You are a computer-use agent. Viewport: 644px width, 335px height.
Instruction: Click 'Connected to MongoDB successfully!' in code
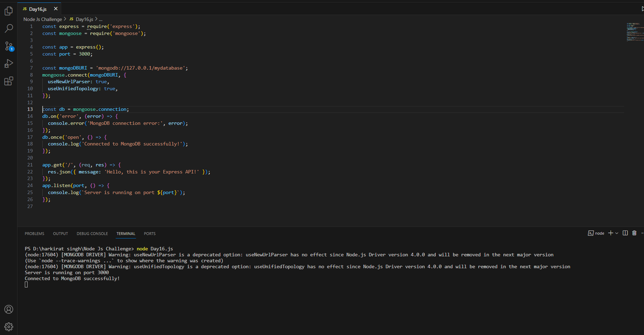133,144
